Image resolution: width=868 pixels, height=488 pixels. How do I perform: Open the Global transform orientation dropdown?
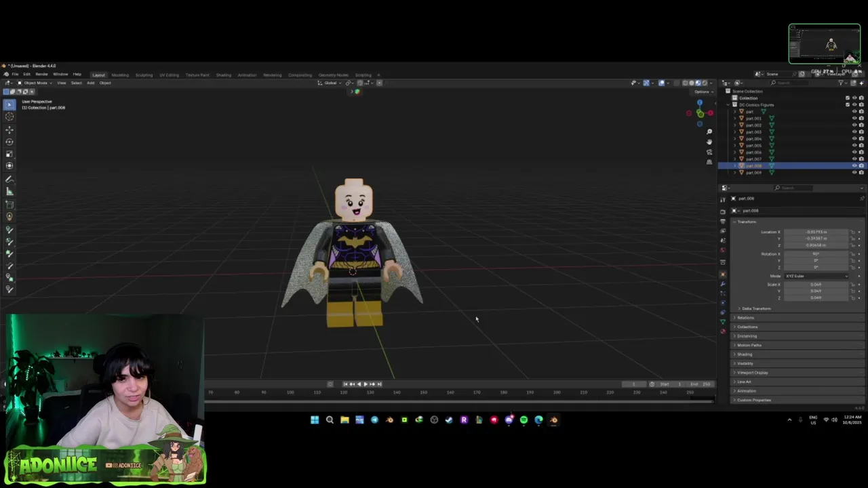(330, 83)
